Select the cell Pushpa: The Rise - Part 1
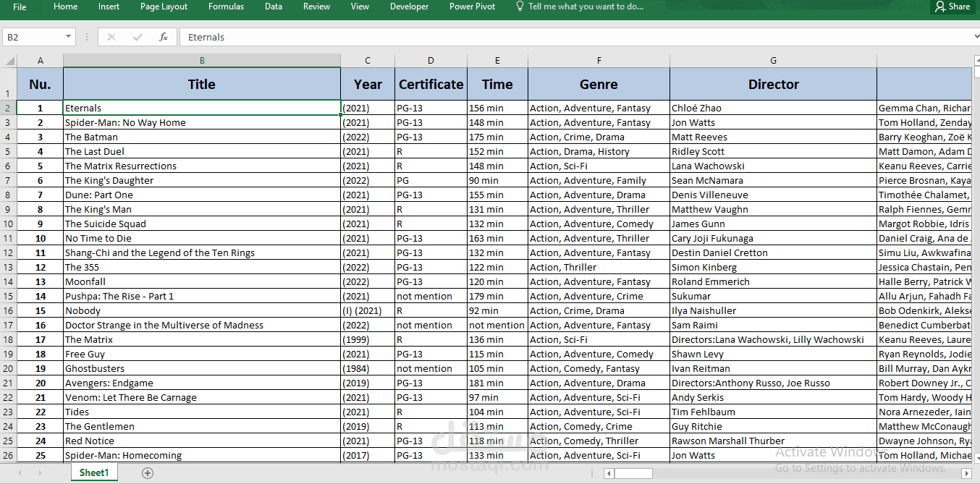Screen dimensions: 980x484 pos(202,296)
